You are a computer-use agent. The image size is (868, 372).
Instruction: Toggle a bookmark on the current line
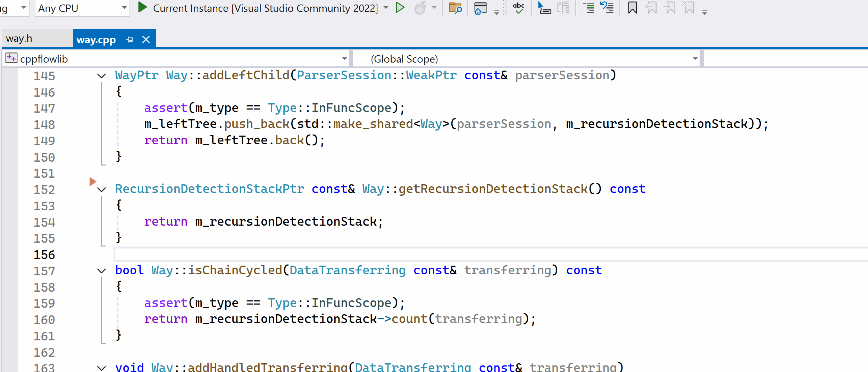point(632,8)
